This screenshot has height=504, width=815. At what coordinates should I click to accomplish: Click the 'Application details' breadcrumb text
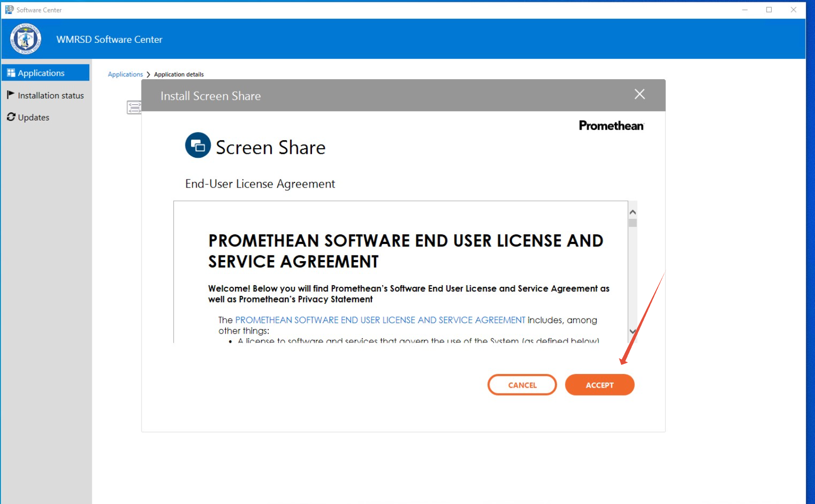pos(179,74)
